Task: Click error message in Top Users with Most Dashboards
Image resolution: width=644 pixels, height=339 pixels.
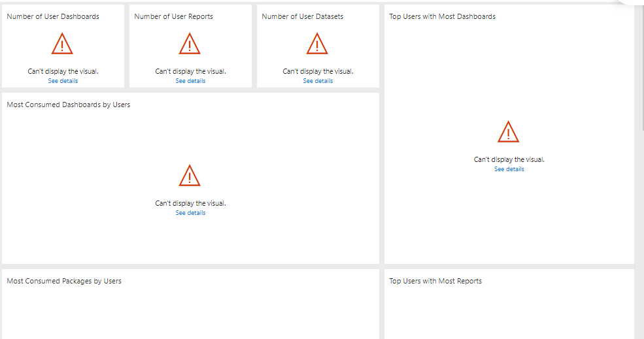Action: [509, 159]
